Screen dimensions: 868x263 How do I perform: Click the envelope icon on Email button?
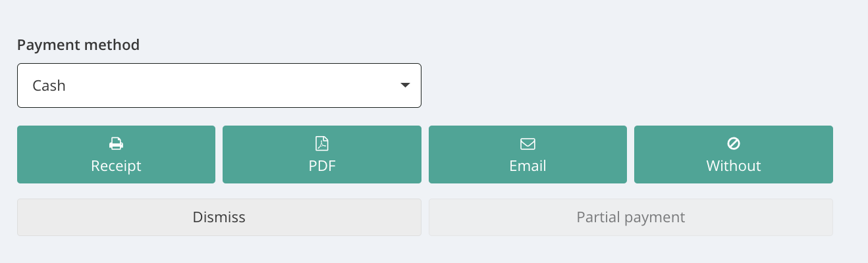528,143
